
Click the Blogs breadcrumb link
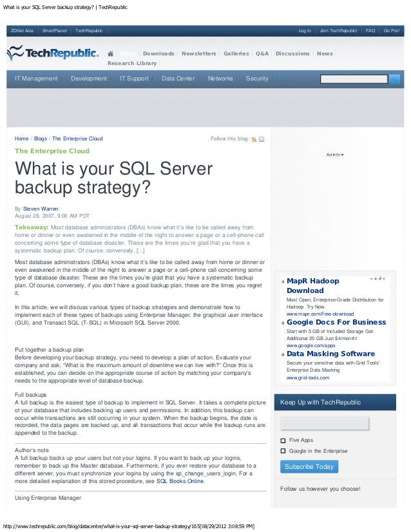click(x=41, y=138)
